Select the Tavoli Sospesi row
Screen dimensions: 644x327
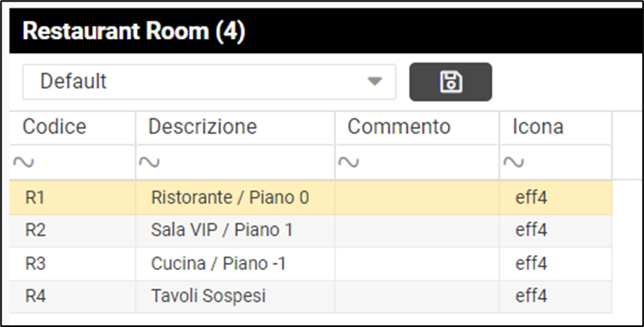(x=311, y=296)
